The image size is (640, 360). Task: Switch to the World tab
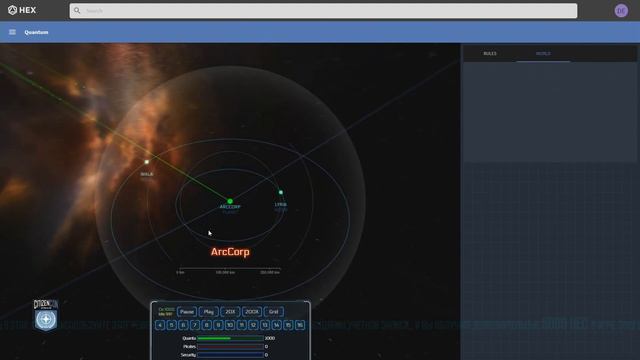[543, 53]
